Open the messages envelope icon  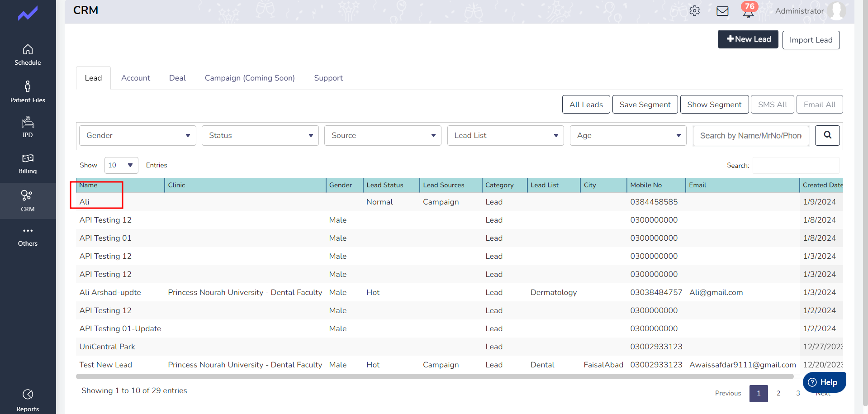(722, 11)
